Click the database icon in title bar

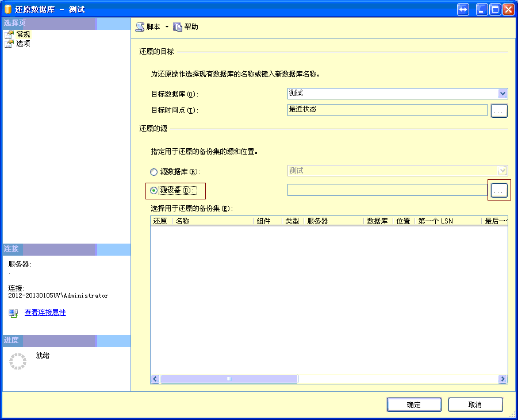point(7,9)
